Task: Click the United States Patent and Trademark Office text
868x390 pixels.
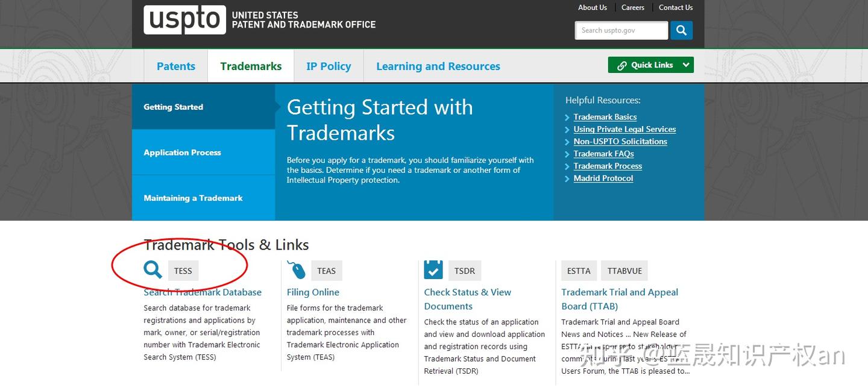Action: coord(304,20)
